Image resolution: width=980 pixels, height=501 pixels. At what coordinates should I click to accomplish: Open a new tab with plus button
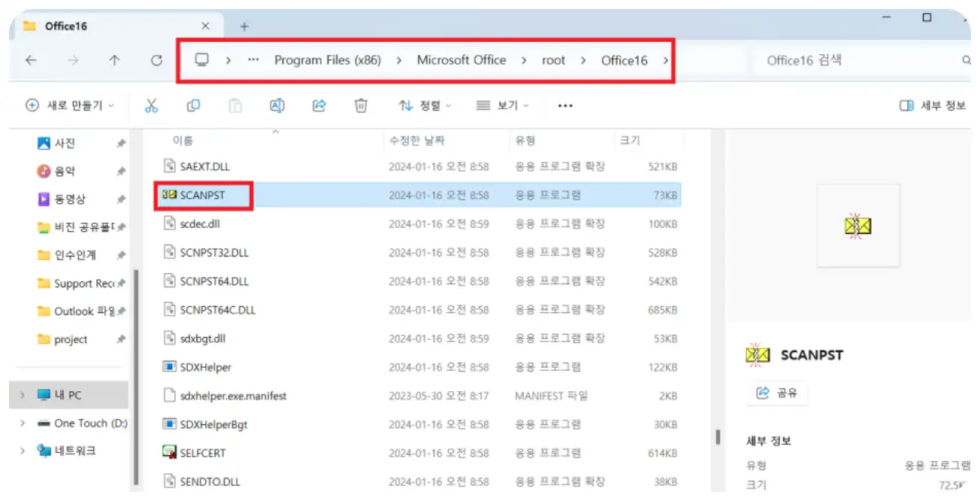pyautogui.click(x=244, y=26)
